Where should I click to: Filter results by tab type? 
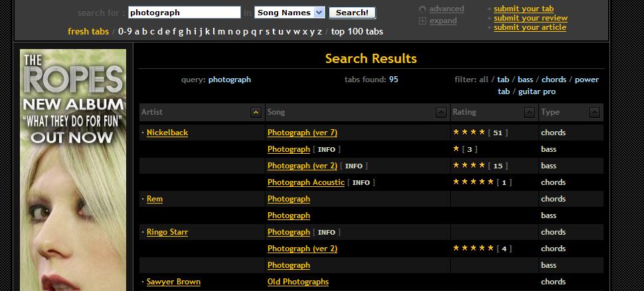tap(503, 80)
